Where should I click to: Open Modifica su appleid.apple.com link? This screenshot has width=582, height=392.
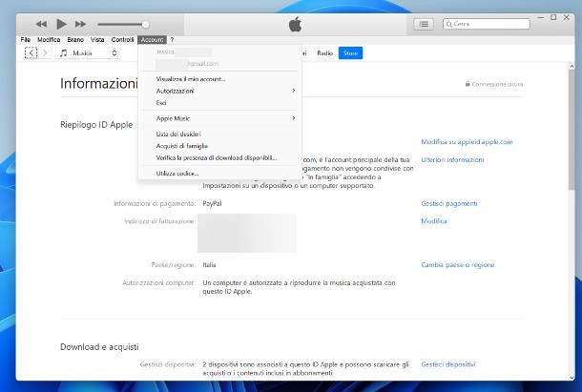pyautogui.click(x=467, y=142)
